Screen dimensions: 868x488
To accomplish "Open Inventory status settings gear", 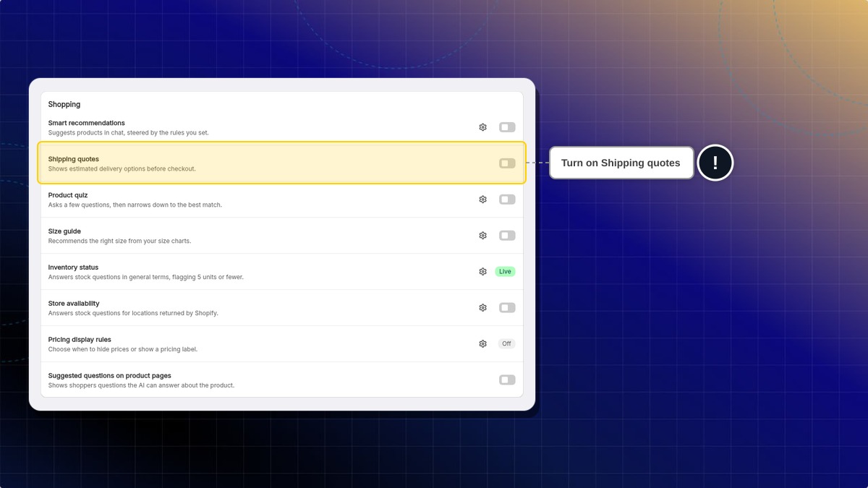I will (482, 272).
